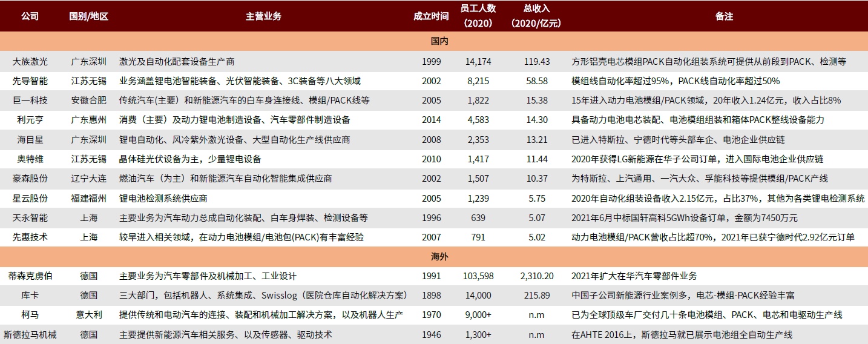Click employee count 4,583

tap(478, 120)
